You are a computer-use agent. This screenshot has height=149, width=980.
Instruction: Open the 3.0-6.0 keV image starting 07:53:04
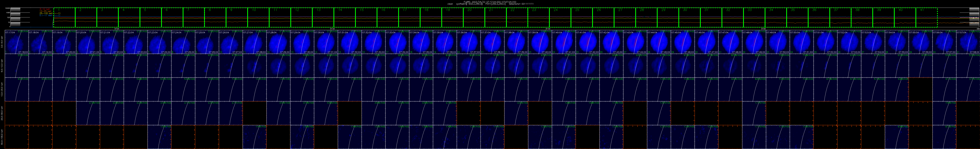[x=873, y=42]
